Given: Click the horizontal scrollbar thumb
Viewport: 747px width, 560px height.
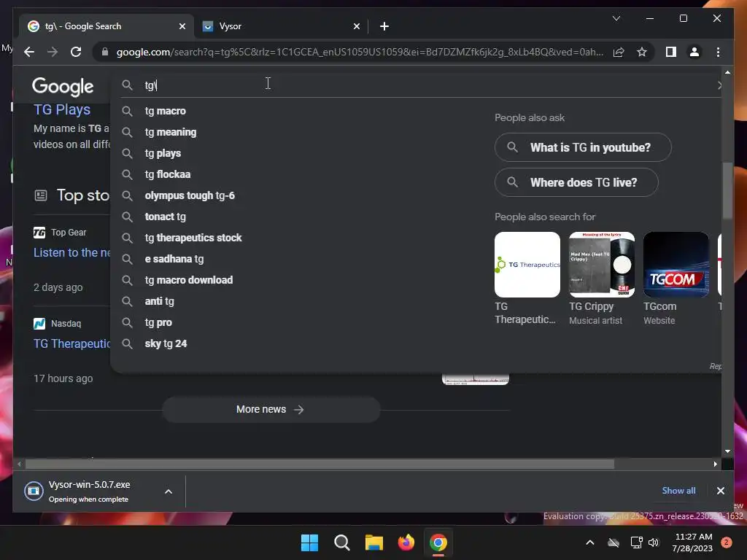Looking at the screenshot, I should point(320,464).
